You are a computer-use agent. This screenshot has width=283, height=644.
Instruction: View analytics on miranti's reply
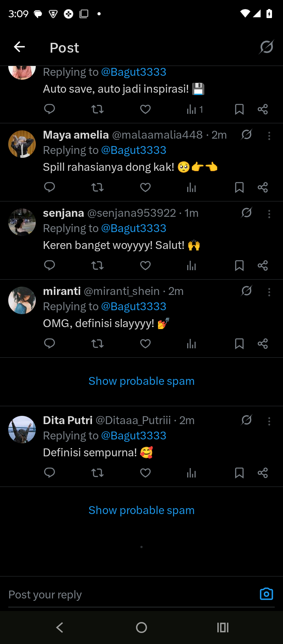click(x=191, y=344)
